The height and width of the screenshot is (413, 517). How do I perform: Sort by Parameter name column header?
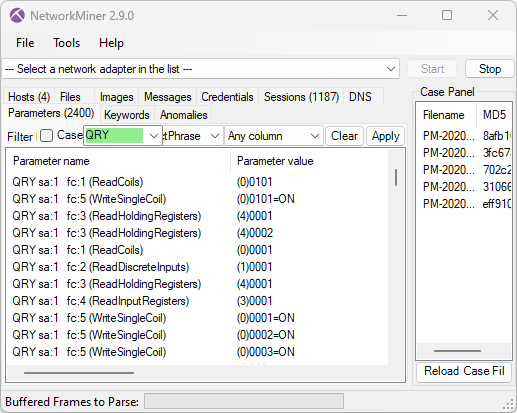click(x=119, y=161)
